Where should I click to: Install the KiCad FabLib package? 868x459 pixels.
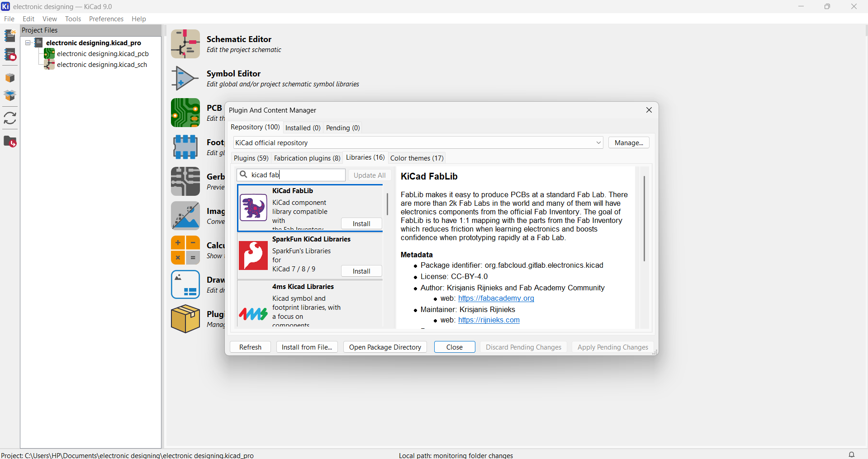(361, 224)
